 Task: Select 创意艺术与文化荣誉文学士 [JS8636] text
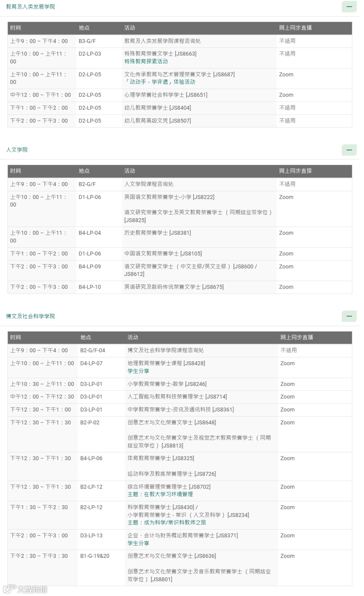click(x=172, y=556)
